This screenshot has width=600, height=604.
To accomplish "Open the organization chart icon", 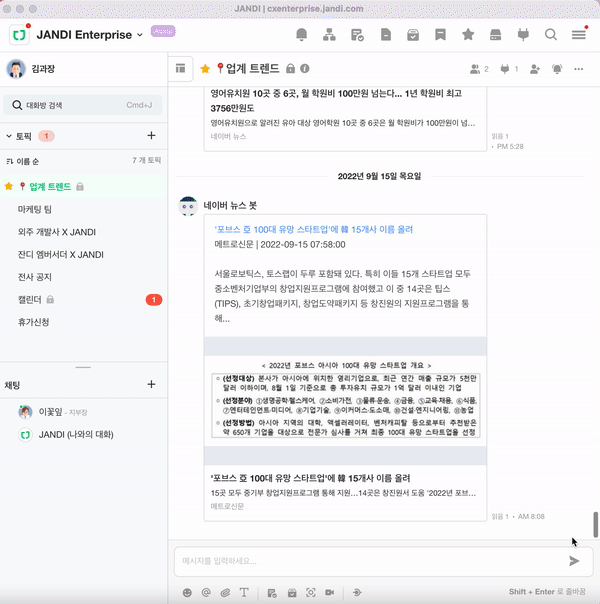I will point(329,35).
